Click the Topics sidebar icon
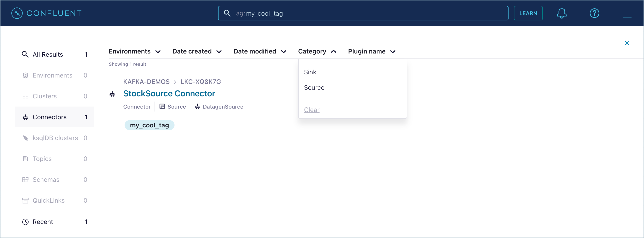This screenshot has height=238, width=644. [x=25, y=159]
